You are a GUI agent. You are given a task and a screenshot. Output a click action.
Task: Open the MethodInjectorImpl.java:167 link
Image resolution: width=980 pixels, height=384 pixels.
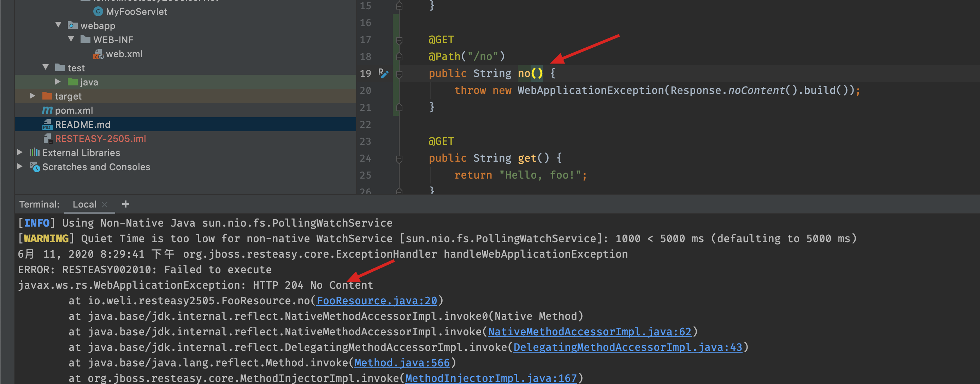491,378
